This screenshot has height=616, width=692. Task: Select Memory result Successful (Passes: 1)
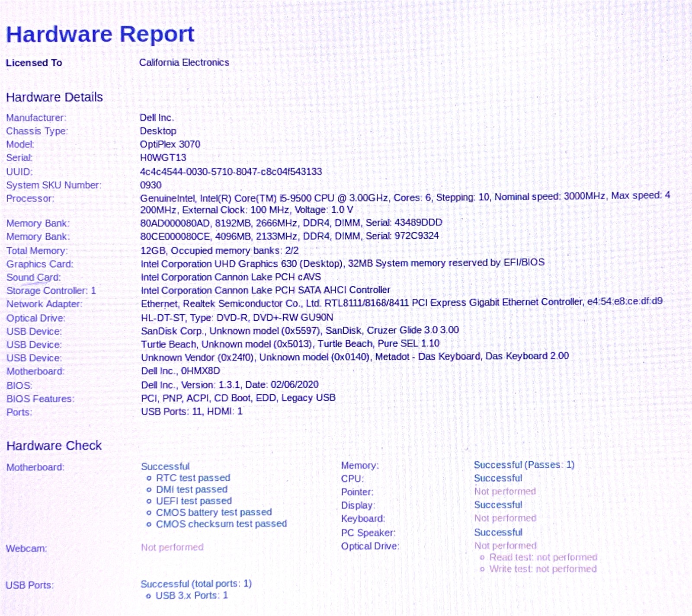(x=524, y=465)
